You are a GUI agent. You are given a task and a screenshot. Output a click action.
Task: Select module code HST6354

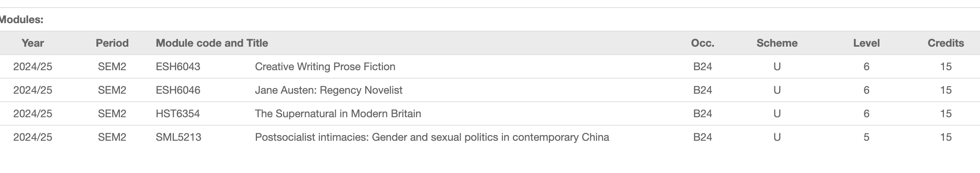178,114
